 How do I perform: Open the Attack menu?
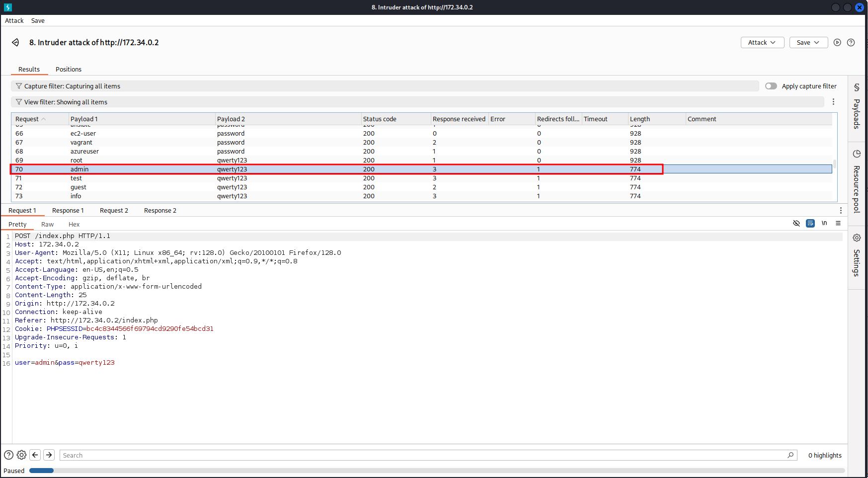(x=14, y=20)
